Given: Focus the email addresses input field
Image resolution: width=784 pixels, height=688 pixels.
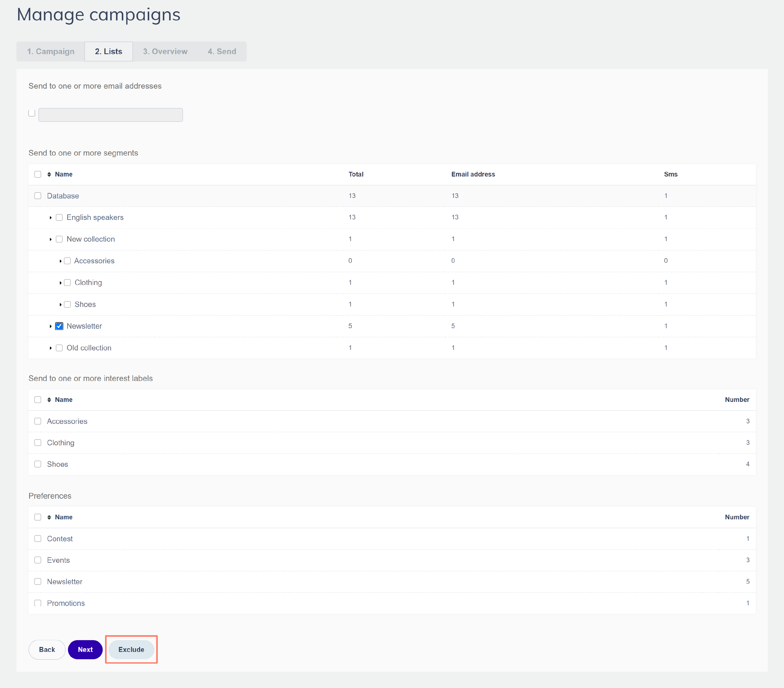Looking at the screenshot, I should 111,115.
